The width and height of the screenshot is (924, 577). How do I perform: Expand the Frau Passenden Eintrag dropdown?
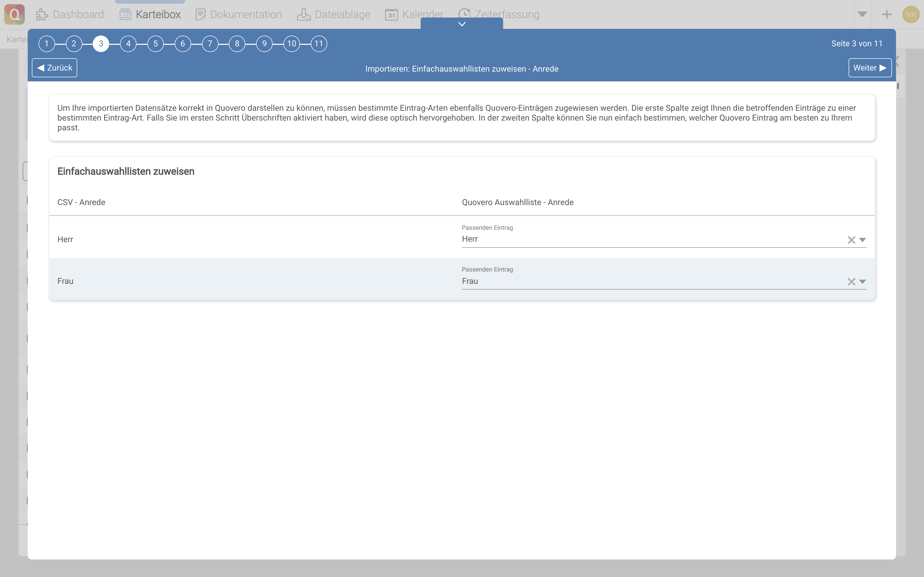(862, 282)
